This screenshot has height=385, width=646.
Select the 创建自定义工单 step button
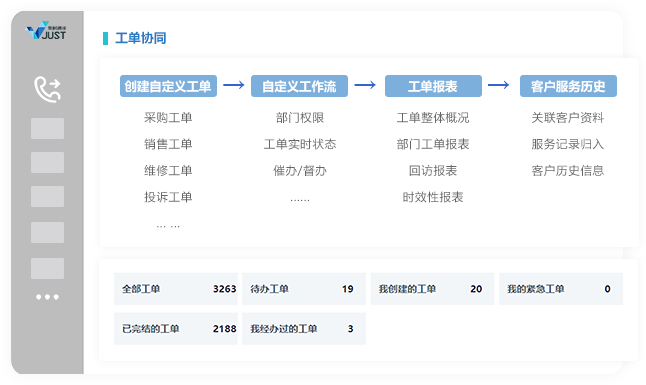(168, 86)
